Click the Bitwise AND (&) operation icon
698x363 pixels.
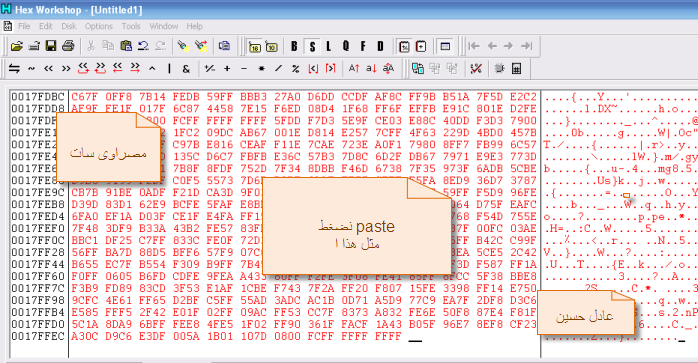pos(186,69)
